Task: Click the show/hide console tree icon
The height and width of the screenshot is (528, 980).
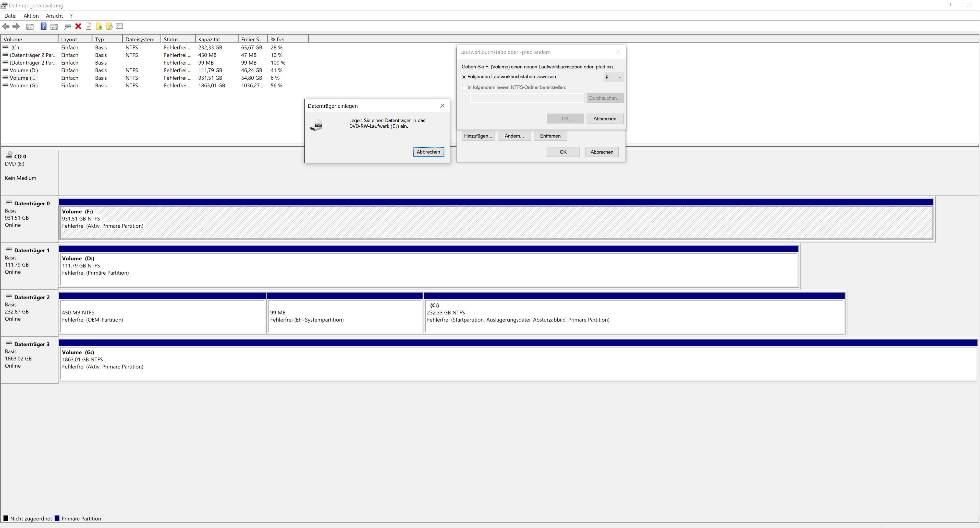Action: tap(30, 26)
